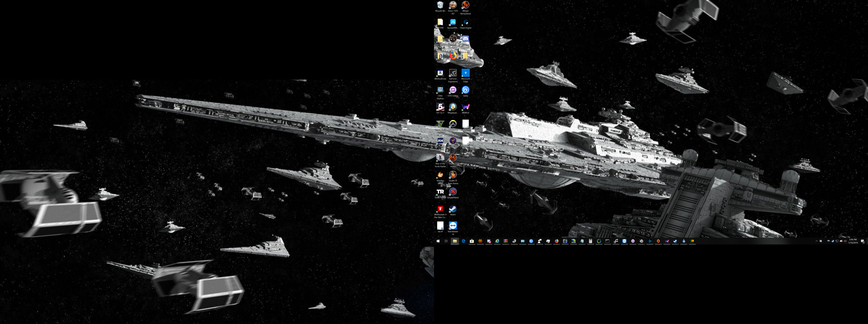Open the volume control in system tray

coord(845,241)
